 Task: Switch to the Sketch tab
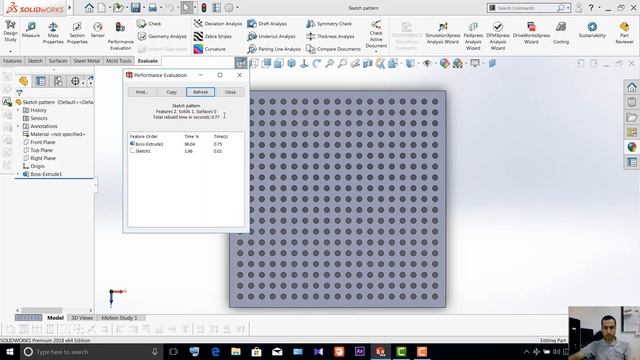tap(35, 61)
